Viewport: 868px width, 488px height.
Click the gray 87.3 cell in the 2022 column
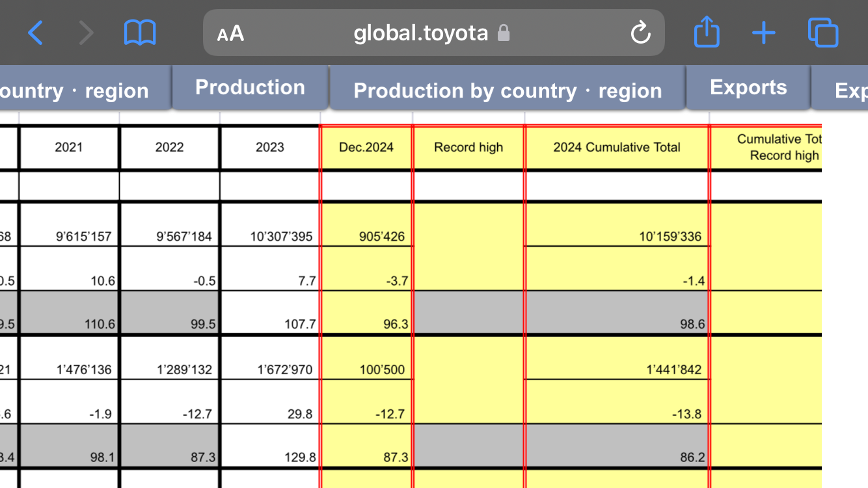click(x=169, y=446)
